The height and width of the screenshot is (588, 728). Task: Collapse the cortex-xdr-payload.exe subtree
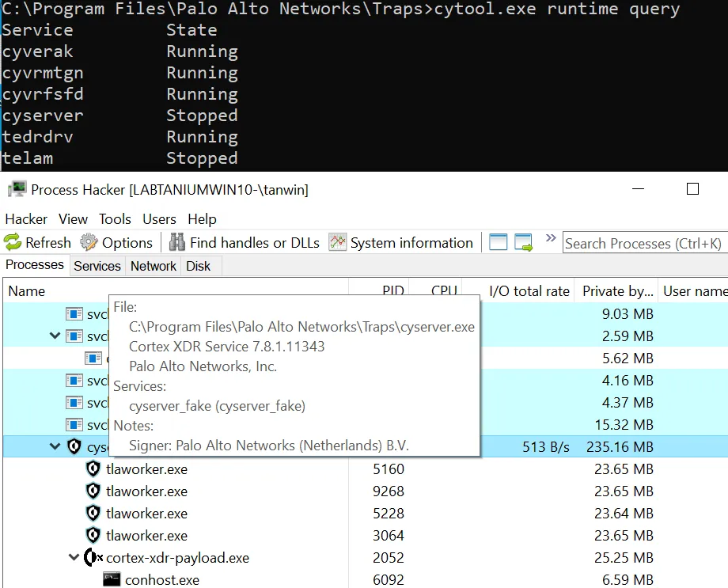click(74, 558)
